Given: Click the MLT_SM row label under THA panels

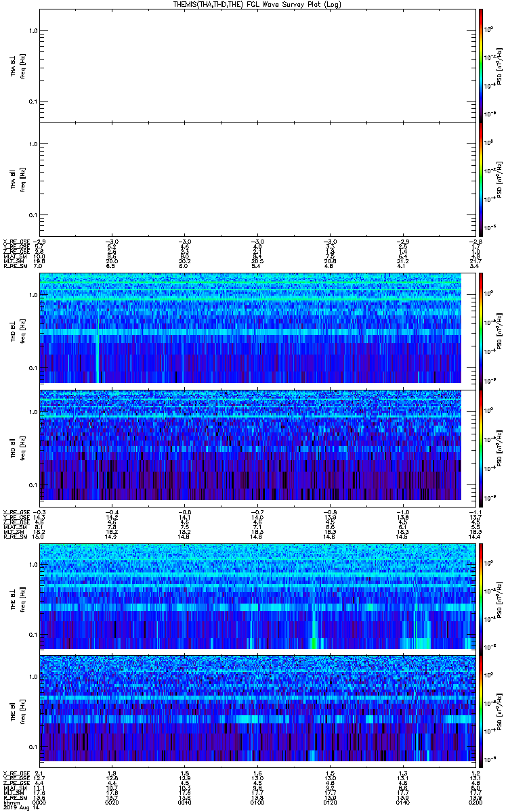Looking at the screenshot, I should (14, 261).
